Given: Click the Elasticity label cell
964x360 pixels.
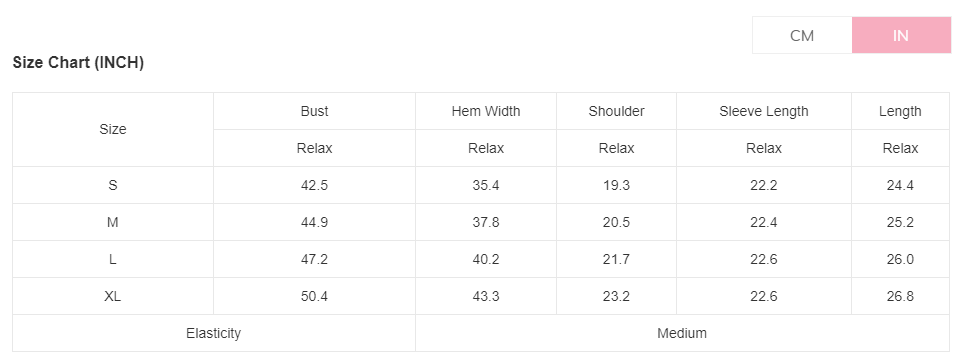Looking at the screenshot, I should 213,333.
